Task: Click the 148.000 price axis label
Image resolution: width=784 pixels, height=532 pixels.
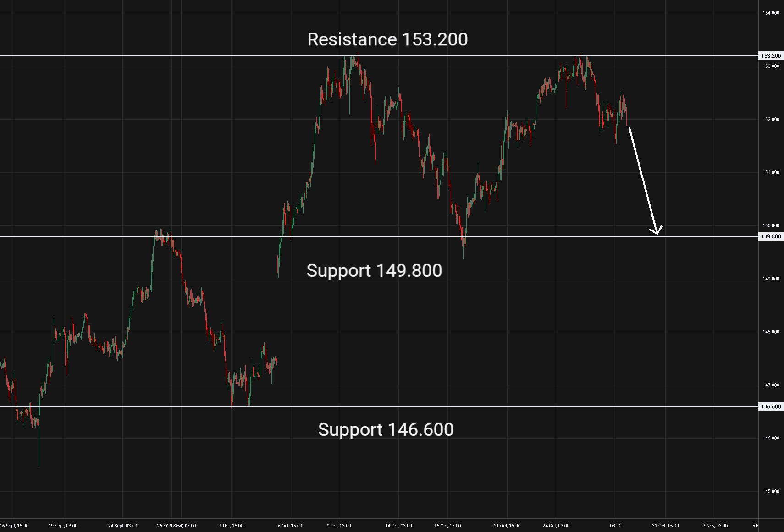Action: [771, 332]
